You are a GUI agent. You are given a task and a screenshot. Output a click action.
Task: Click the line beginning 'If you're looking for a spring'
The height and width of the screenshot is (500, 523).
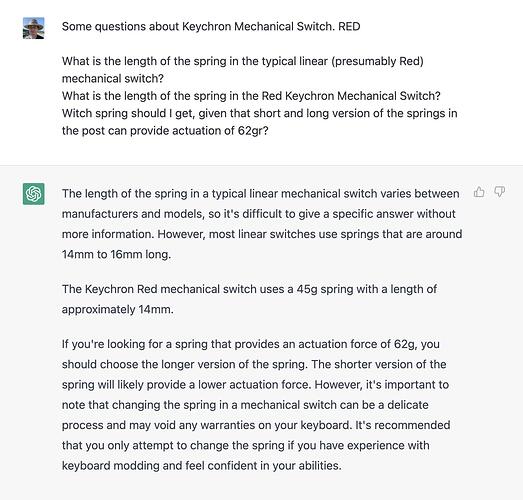click(250, 344)
